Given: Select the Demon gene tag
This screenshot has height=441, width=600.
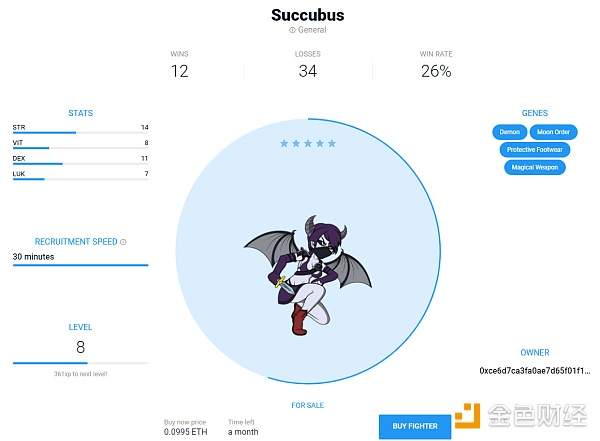Looking at the screenshot, I should point(510,132).
